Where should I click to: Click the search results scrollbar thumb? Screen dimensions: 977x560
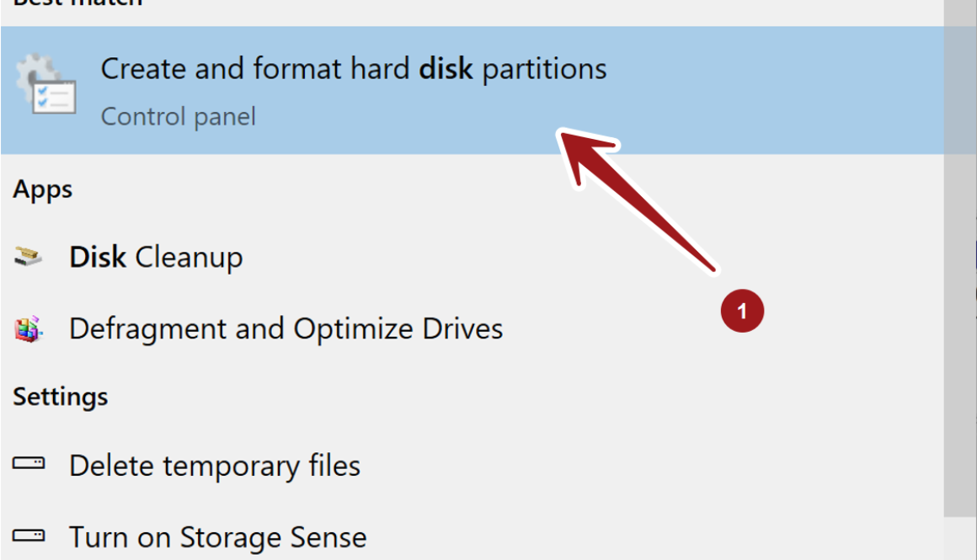[959, 253]
